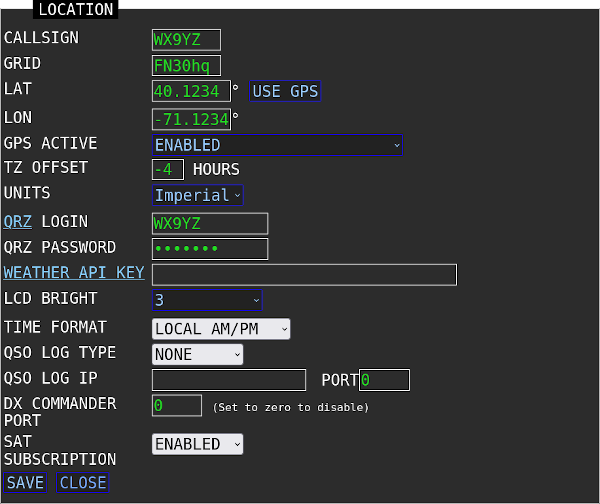600x504 pixels.
Task: Click the QSO log PORT field
Action: (x=385, y=380)
